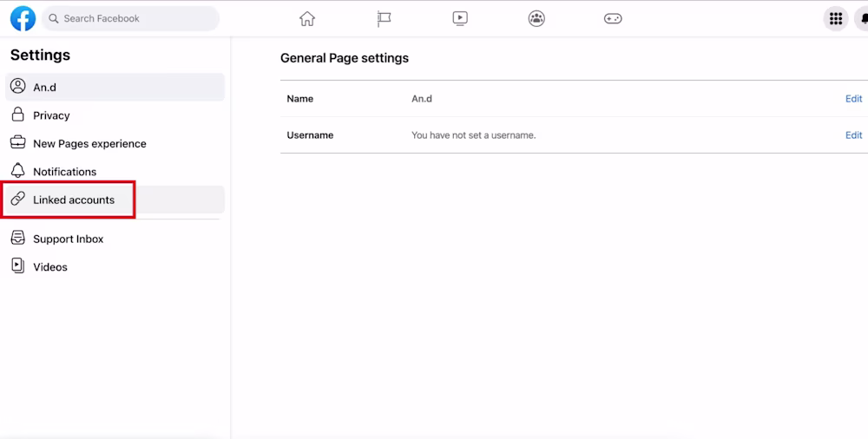Edit the page Username
Screen dimensions: 868x439
coord(853,135)
